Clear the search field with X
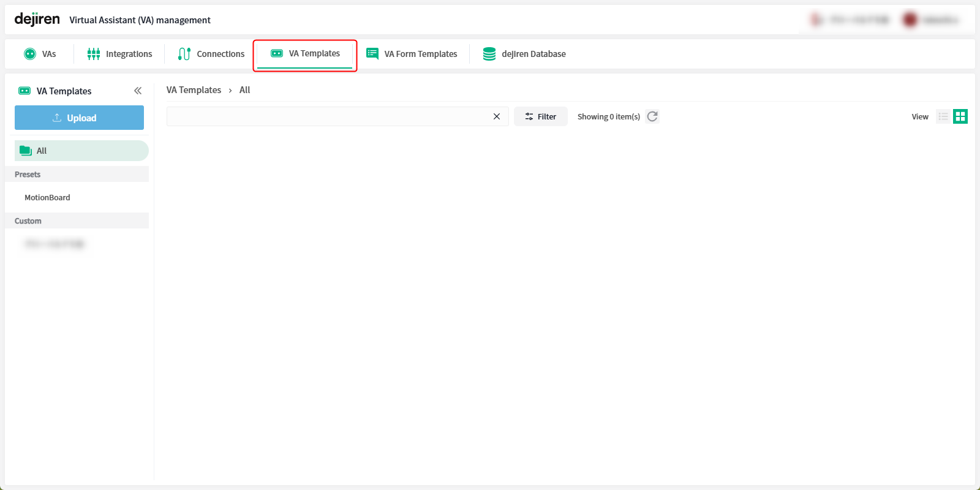 coord(497,116)
